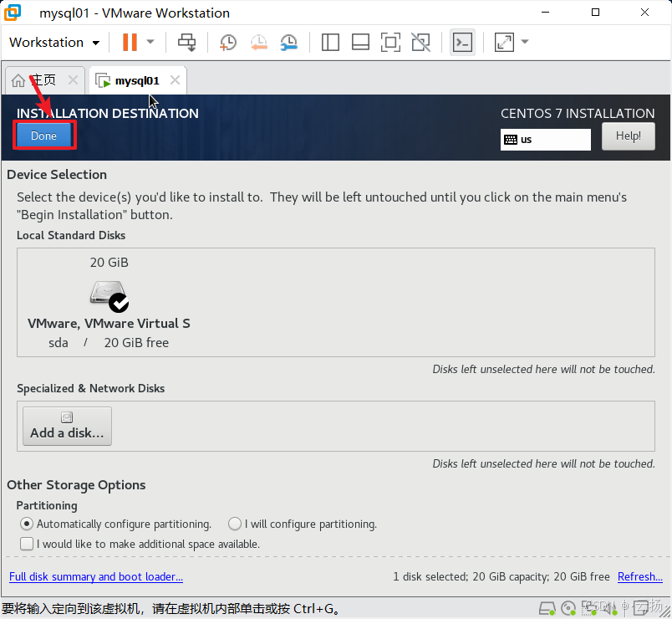This screenshot has height=619, width=672.
Task: Click Send Ctrl+Alt+Del to VM icon
Action: click(x=187, y=42)
